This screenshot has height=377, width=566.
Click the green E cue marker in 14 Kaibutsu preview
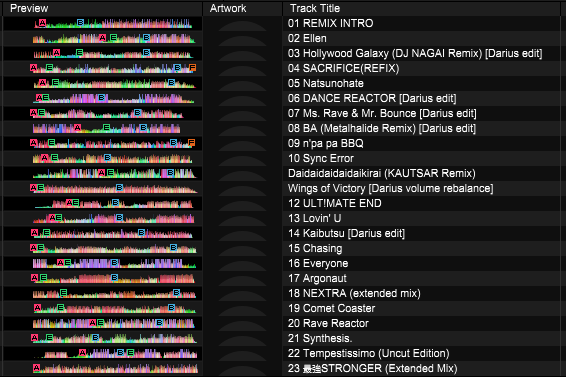point(47,233)
